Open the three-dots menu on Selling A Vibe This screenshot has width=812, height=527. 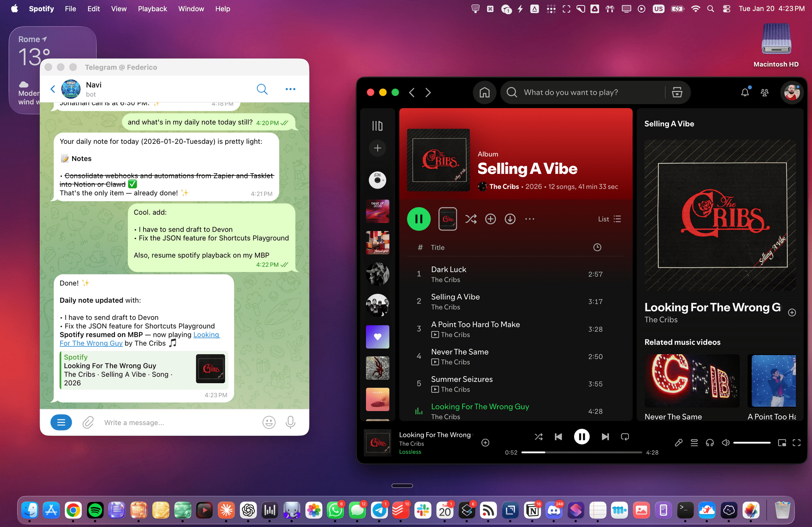pyautogui.click(x=530, y=219)
